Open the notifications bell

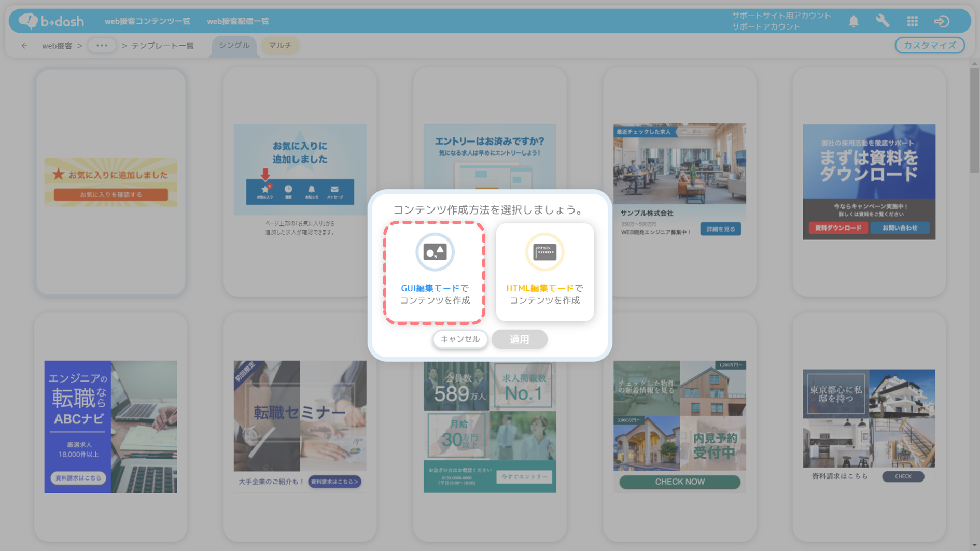click(x=853, y=21)
